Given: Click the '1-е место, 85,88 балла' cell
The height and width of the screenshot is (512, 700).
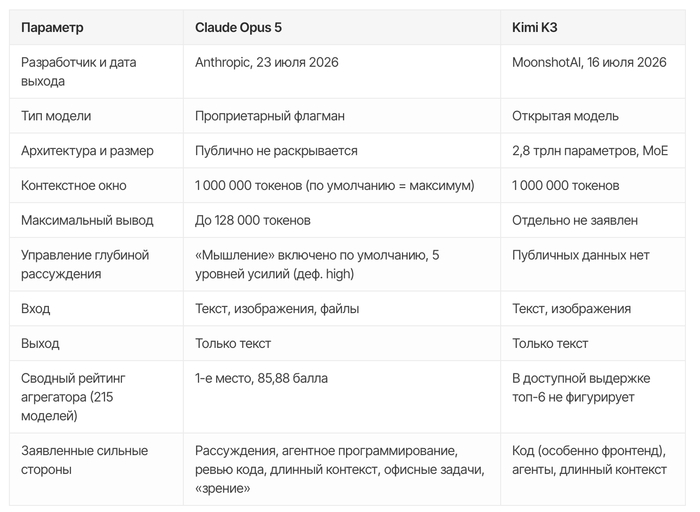Looking at the screenshot, I should click(x=261, y=379).
